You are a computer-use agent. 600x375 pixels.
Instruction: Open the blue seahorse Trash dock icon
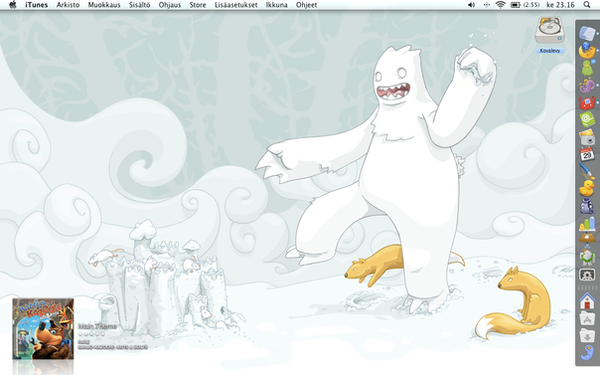(x=587, y=353)
